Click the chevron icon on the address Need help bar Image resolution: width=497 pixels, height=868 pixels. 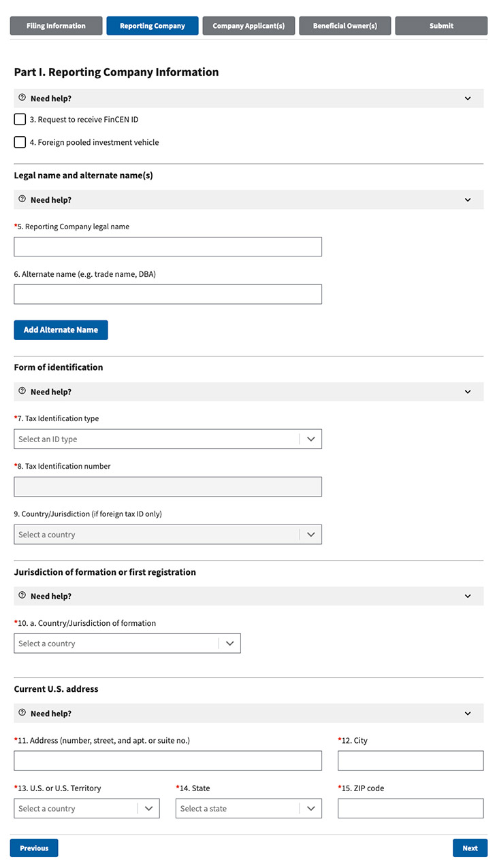coord(468,713)
